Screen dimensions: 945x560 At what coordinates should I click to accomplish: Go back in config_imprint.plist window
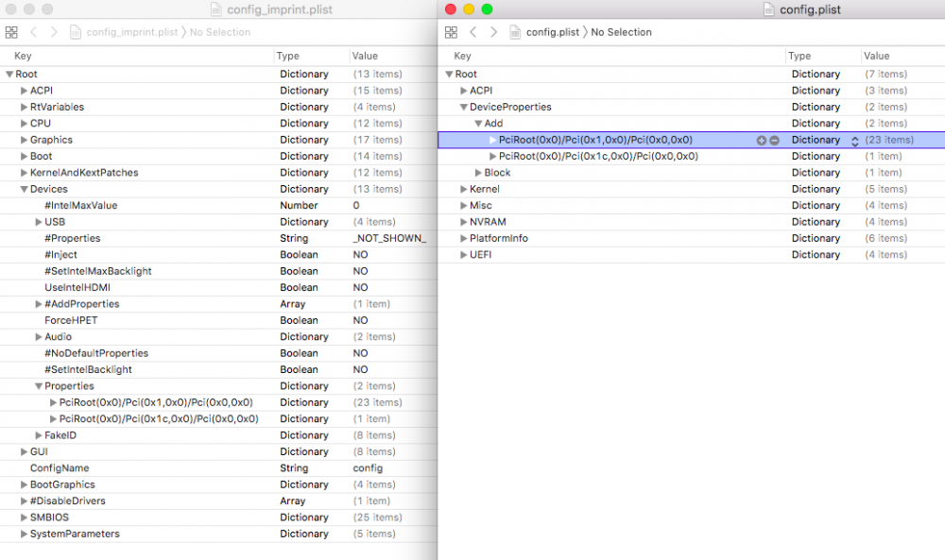coord(34,32)
